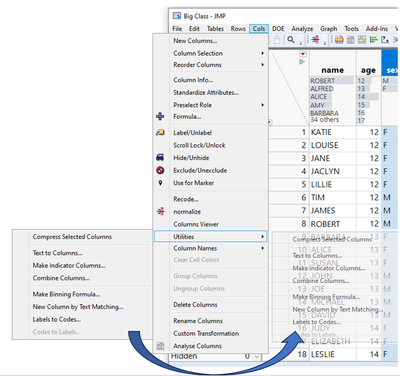Choose Column Info... menu entry

click(x=193, y=80)
